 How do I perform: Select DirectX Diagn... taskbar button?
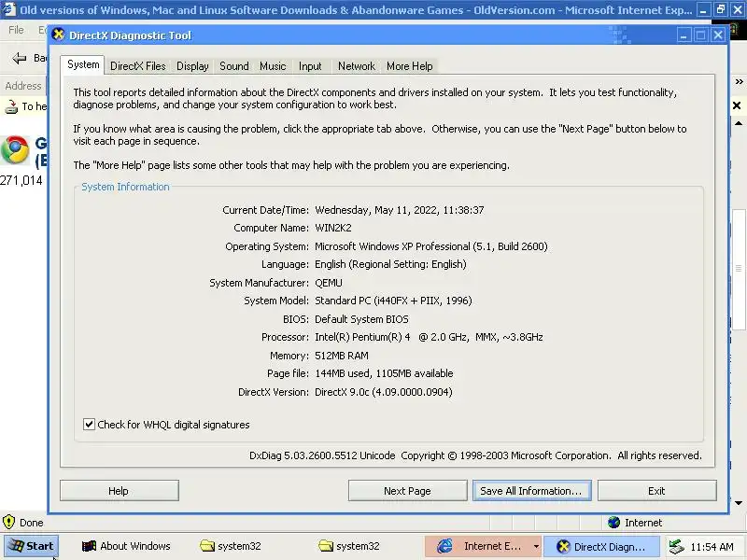coord(601,546)
